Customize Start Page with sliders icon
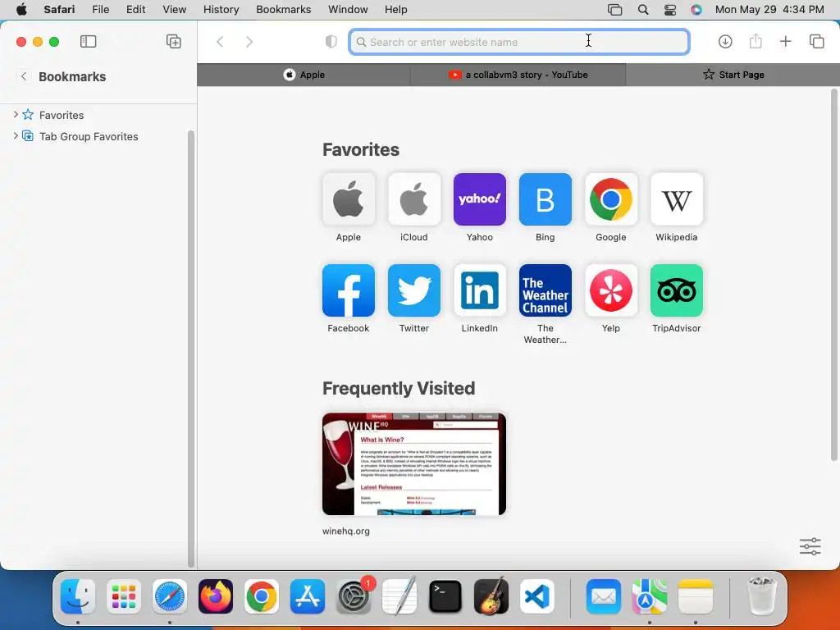840x630 pixels. [x=810, y=546]
